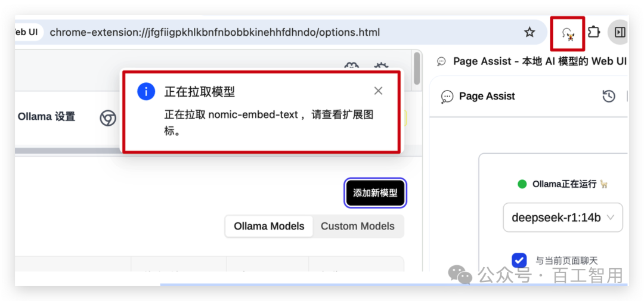This screenshot has width=644, height=301.
Task: Open the Ollama 设置 tab
Action: 47,117
